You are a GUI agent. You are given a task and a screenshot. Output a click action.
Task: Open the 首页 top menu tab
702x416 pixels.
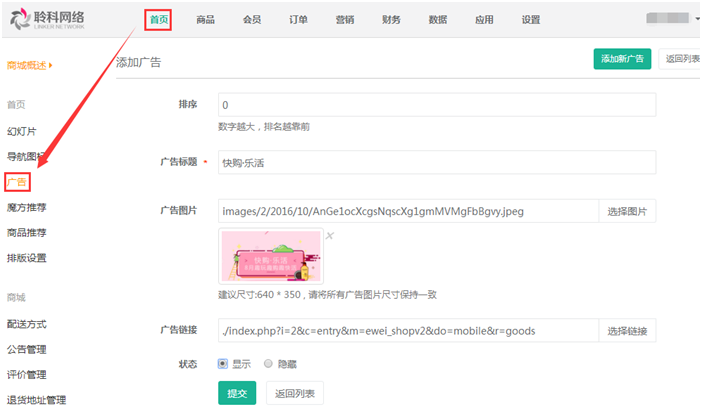tap(158, 19)
